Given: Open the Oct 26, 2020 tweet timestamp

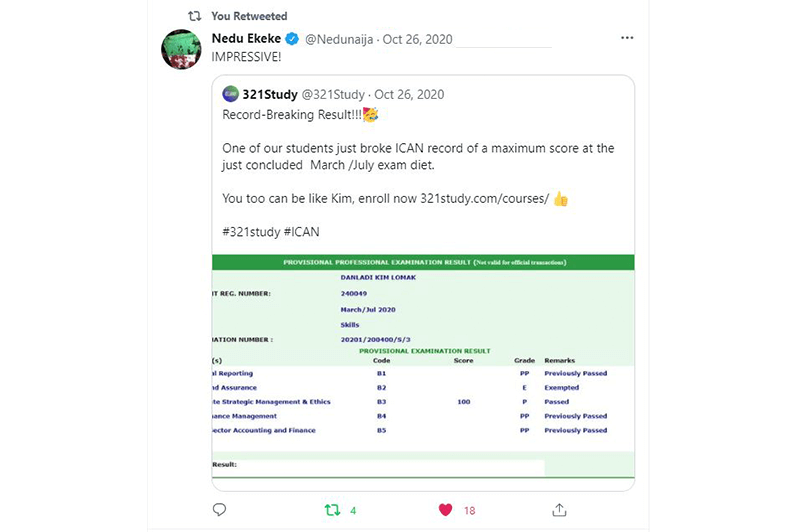Looking at the screenshot, I should (x=417, y=39).
